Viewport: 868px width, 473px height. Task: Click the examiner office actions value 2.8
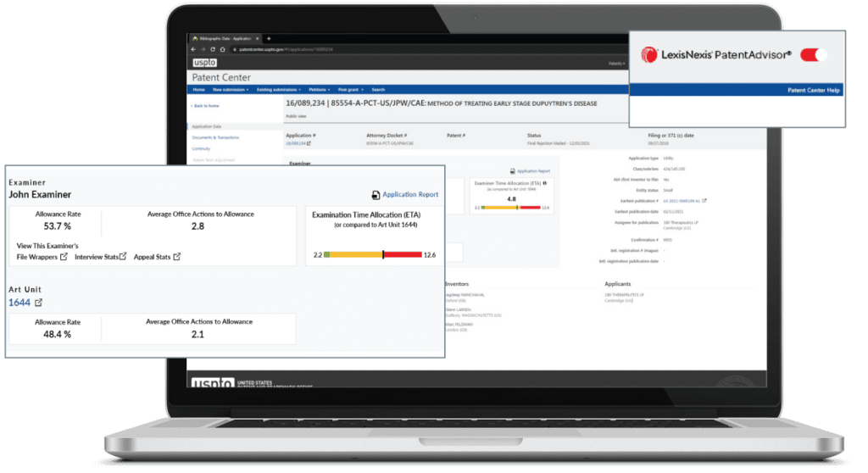click(x=198, y=226)
